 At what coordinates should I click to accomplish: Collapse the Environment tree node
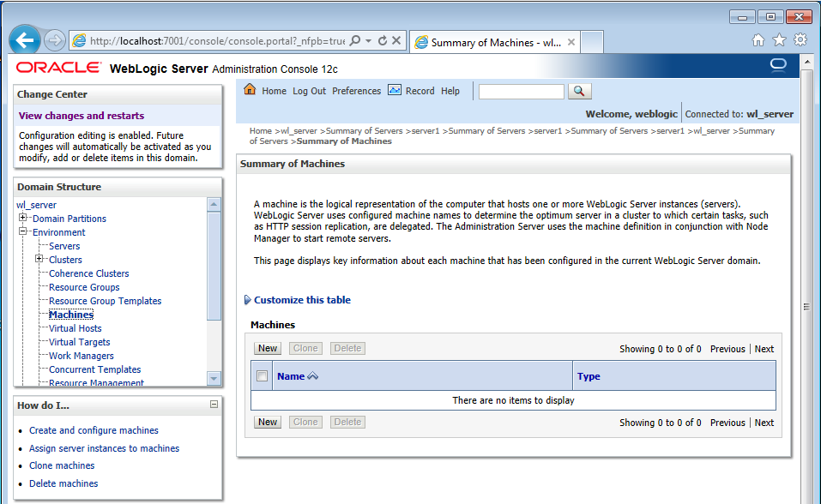click(22, 231)
